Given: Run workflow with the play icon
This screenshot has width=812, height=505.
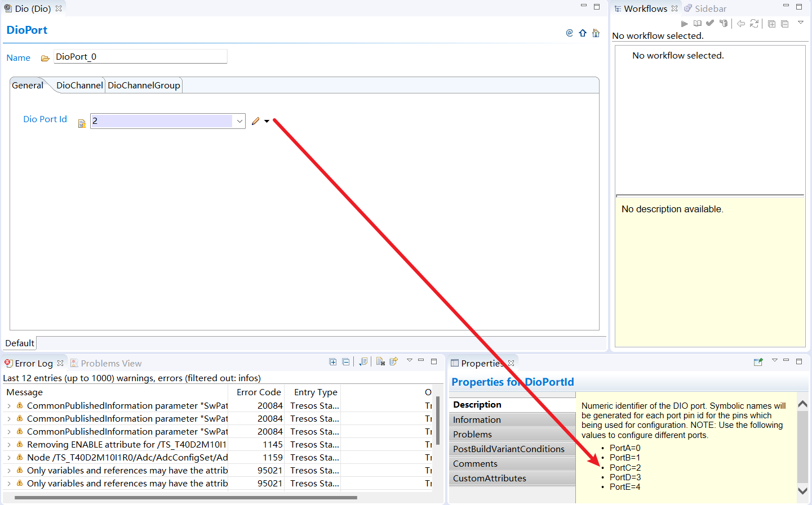Looking at the screenshot, I should pos(684,24).
